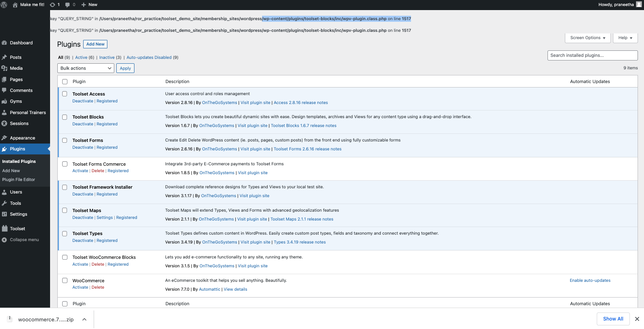This screenshot has height=329, width=644.
Task: Click the woocommerce zip file icon
Action: [10, 319]
